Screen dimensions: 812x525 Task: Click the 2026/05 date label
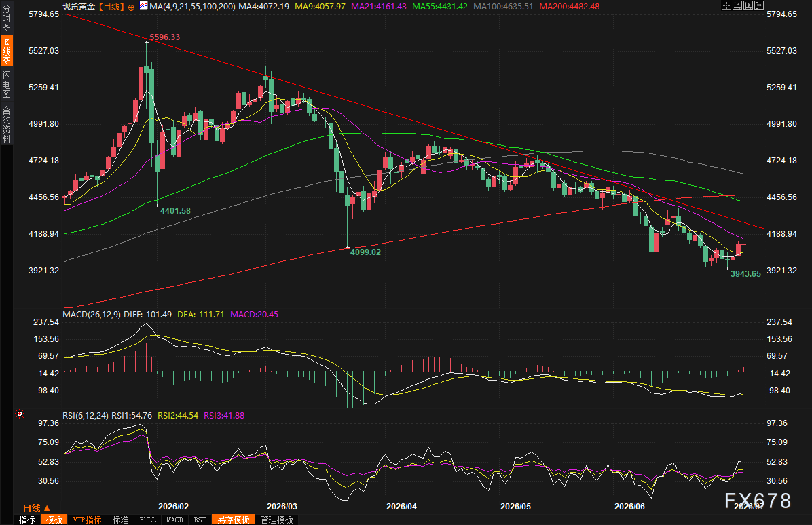tap(515, 507)
